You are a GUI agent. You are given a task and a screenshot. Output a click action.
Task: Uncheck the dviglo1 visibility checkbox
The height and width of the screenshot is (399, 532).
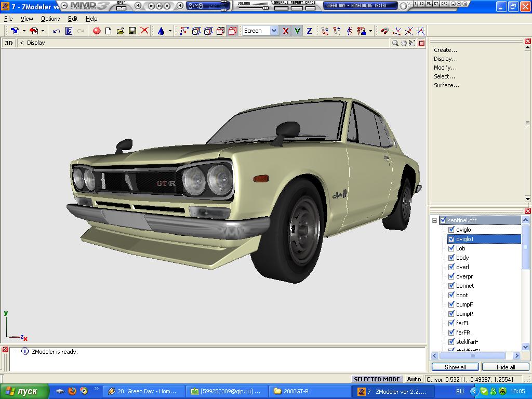tap(451, 239)
